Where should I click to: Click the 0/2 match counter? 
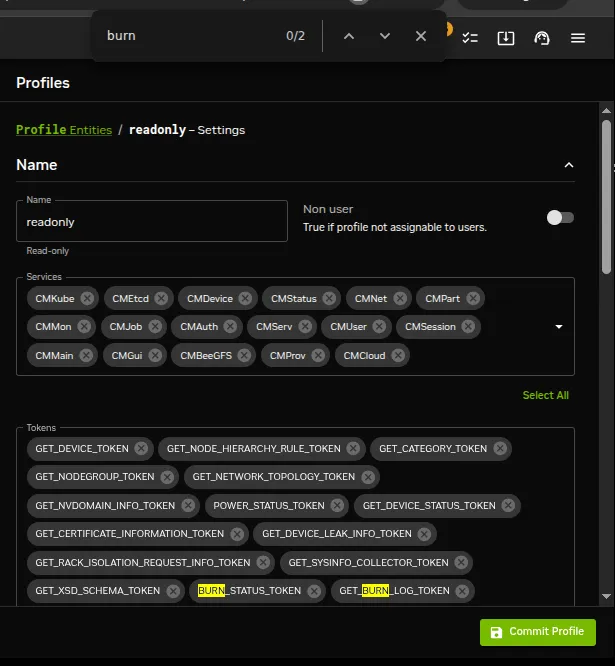click(x=296, y=36)
